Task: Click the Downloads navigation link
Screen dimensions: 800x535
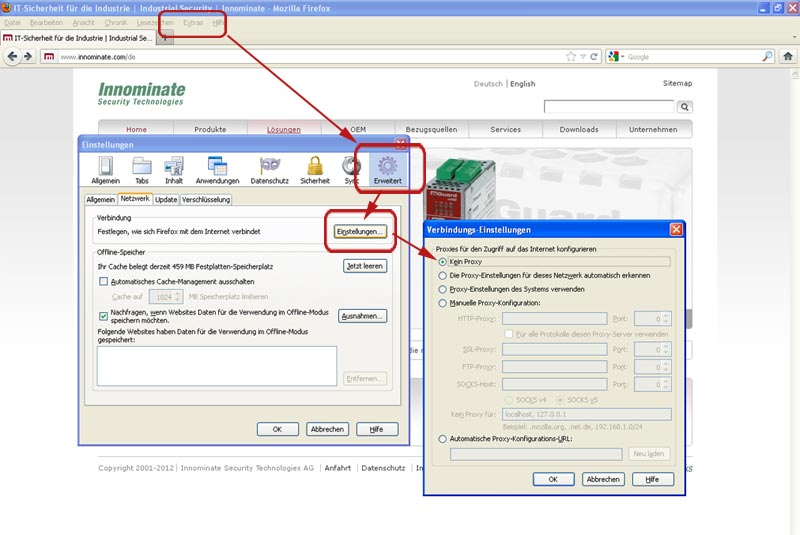Action: [x=579, y=129]
